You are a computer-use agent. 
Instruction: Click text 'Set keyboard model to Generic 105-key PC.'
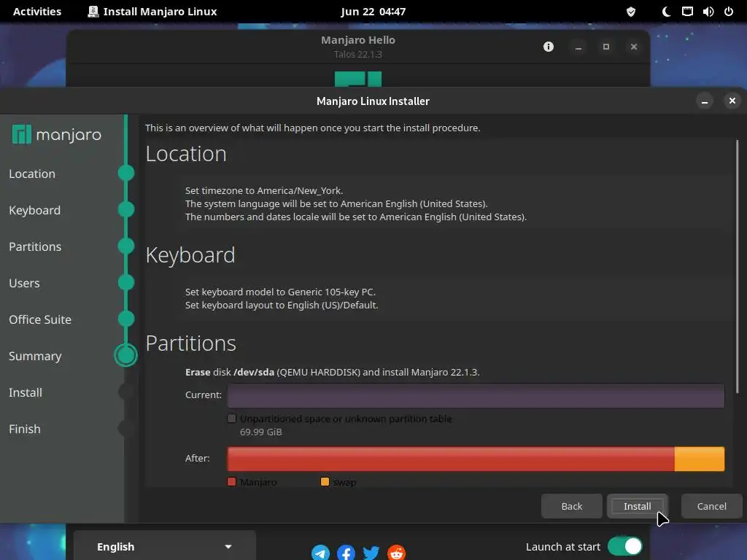pos(280,292)
